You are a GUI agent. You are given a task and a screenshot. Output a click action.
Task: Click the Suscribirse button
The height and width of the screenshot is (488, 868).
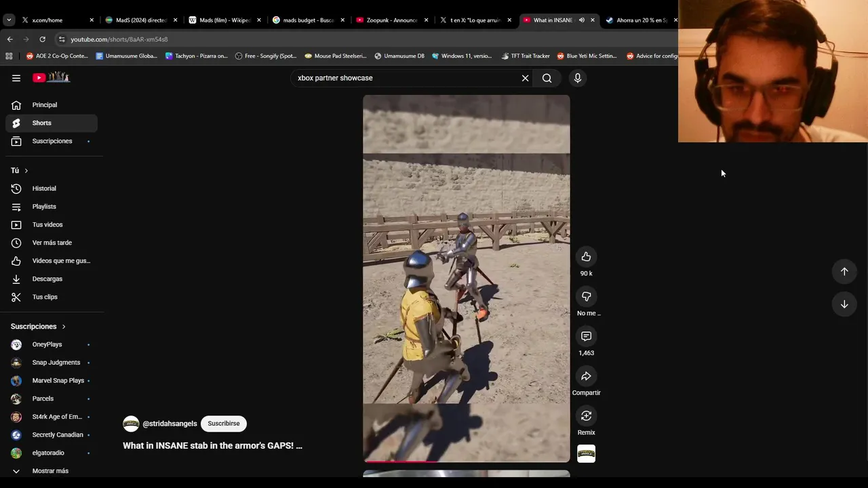[x=224, y=424]
